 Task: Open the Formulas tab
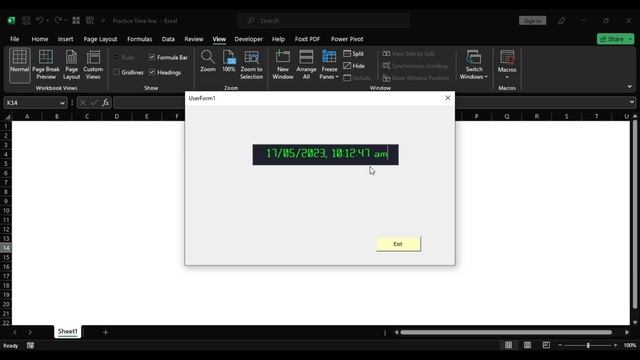[x=139, y=39]
